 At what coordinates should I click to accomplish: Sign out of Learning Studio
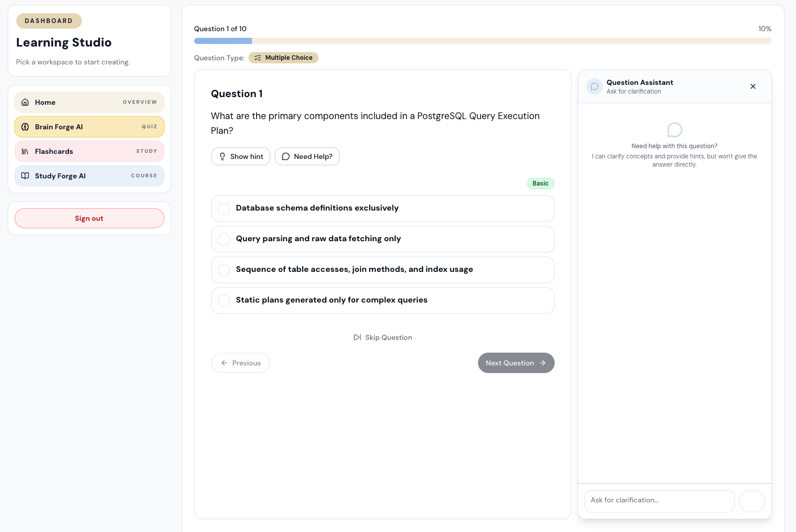pos(89,218)
